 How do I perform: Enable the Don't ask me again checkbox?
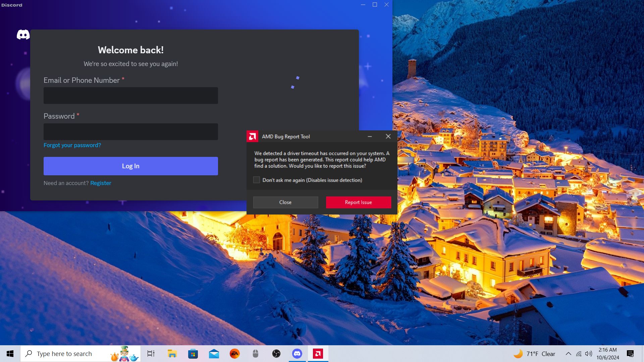click(x=257, y=180)
